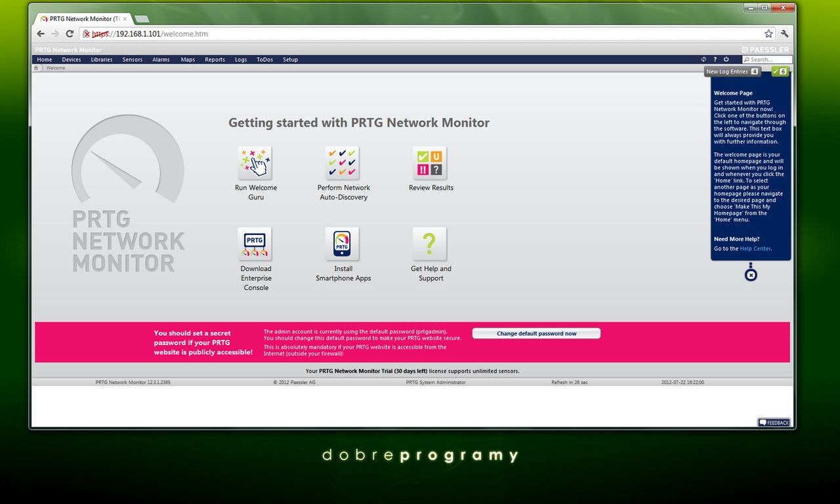Open the browser wrench menu
The height and width of the screenshot is (504, 840).
(x=784, y=33)
